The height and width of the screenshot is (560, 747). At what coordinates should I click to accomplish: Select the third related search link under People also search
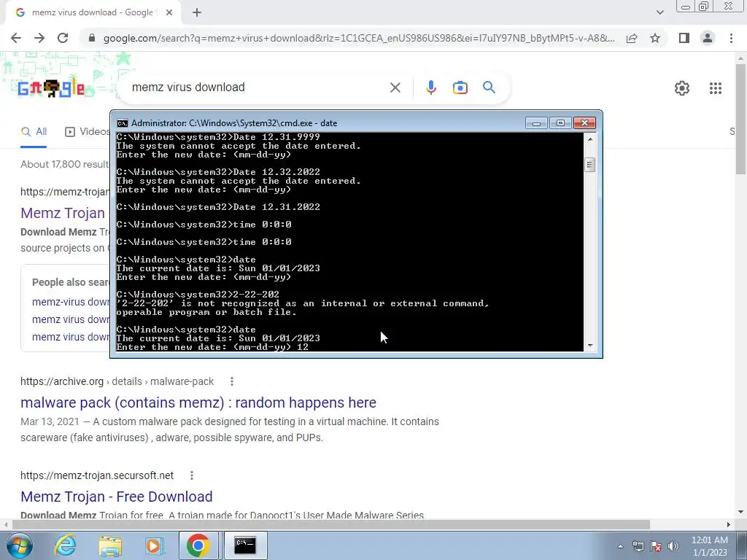click(x=71, y=337)
